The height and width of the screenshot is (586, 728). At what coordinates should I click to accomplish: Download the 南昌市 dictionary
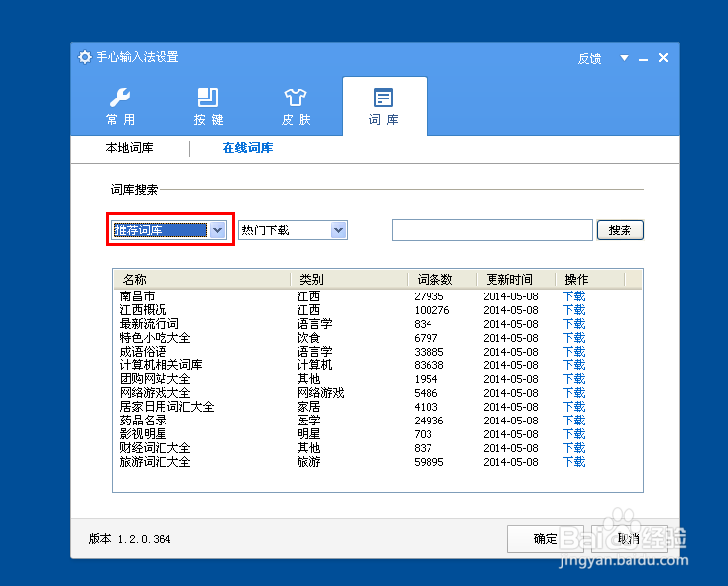[x=574, y=296]
